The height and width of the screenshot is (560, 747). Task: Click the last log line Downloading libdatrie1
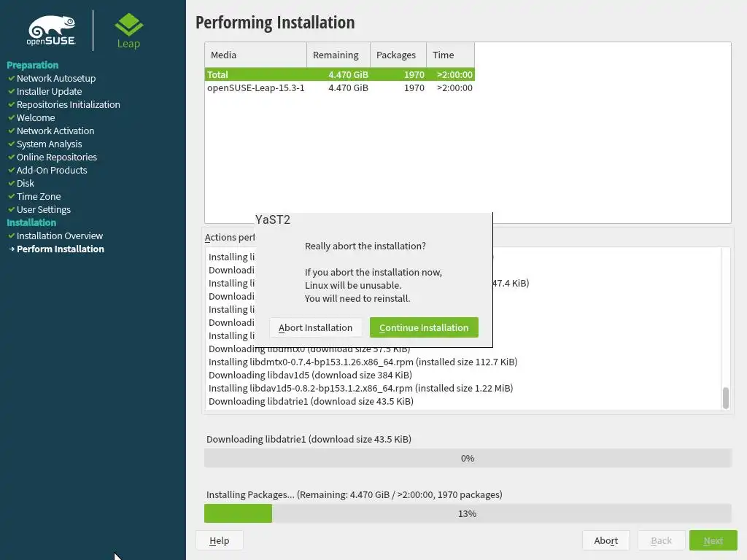pos(311,402)
